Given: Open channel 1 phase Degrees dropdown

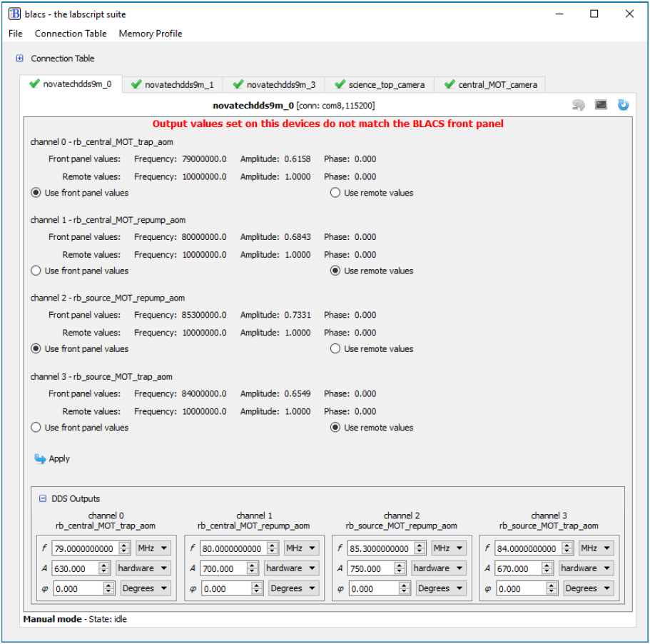Looking at the screenshot, I should pyautogui.click(x=294, y=588).
